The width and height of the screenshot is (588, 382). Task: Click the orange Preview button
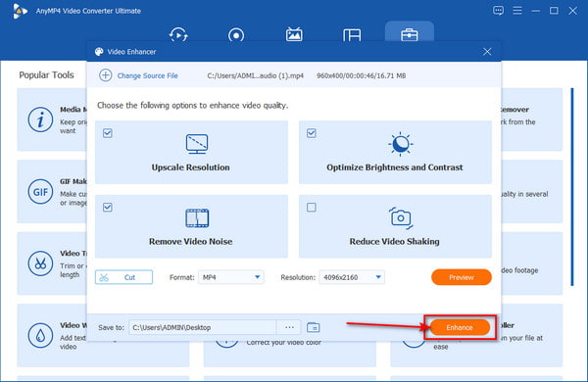462,277
